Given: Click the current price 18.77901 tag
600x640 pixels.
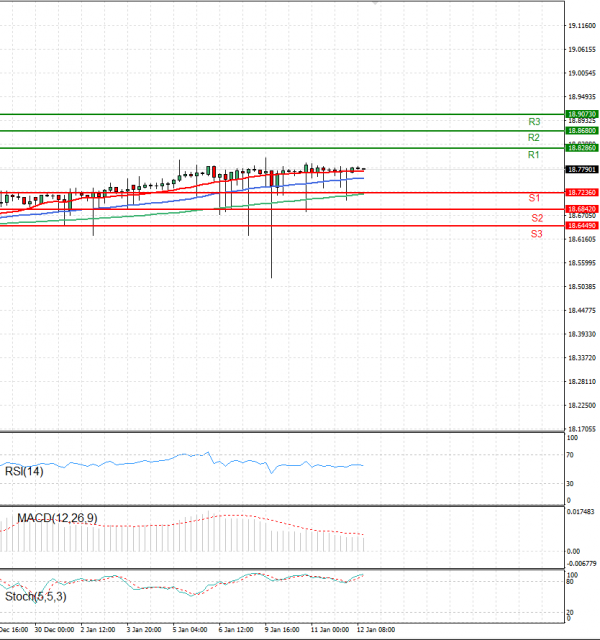Looking at the screenshot, I should tap(582, 169).
